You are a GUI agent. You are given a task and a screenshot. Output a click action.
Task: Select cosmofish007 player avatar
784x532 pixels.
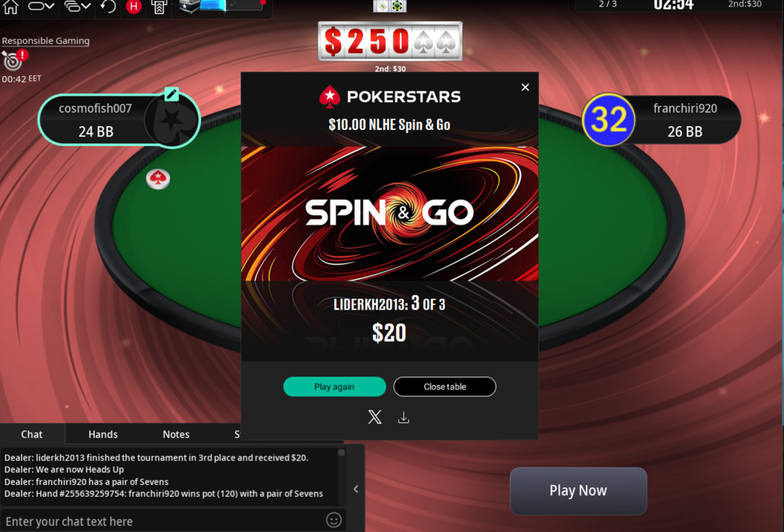coord(171,121)
